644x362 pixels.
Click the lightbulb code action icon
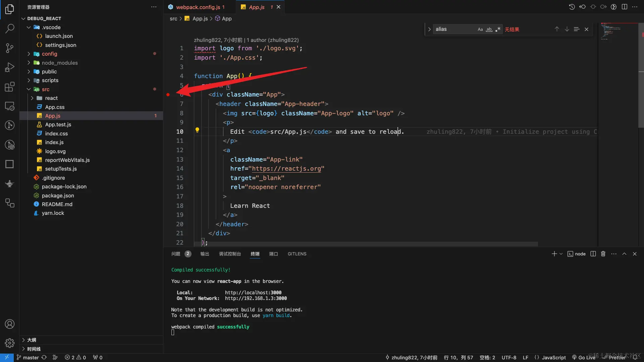click(197, 130)
